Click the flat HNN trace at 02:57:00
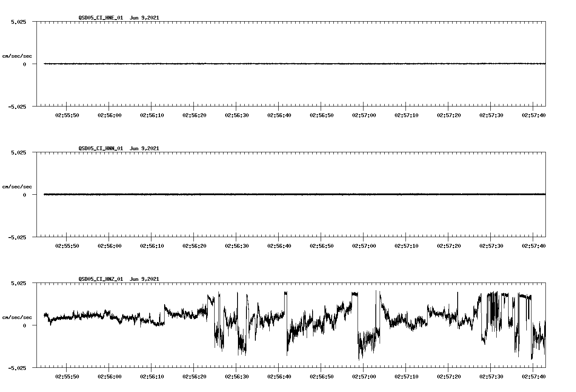 coord(363,194)
